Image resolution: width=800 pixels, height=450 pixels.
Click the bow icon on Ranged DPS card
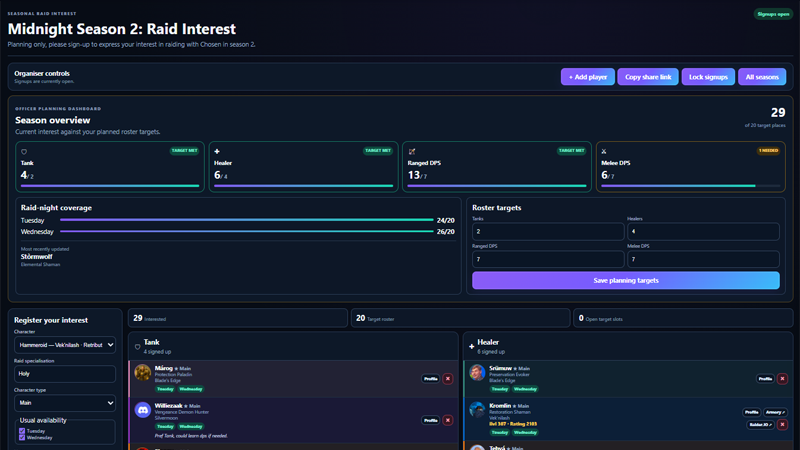[x=412, y=152]
